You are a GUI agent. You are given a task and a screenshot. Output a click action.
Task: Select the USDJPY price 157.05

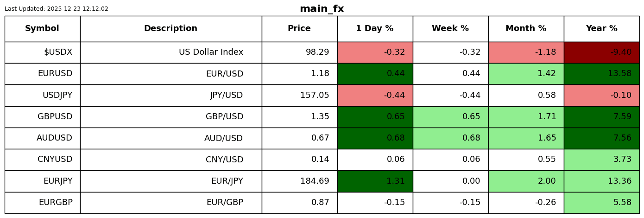pos(315,96)
